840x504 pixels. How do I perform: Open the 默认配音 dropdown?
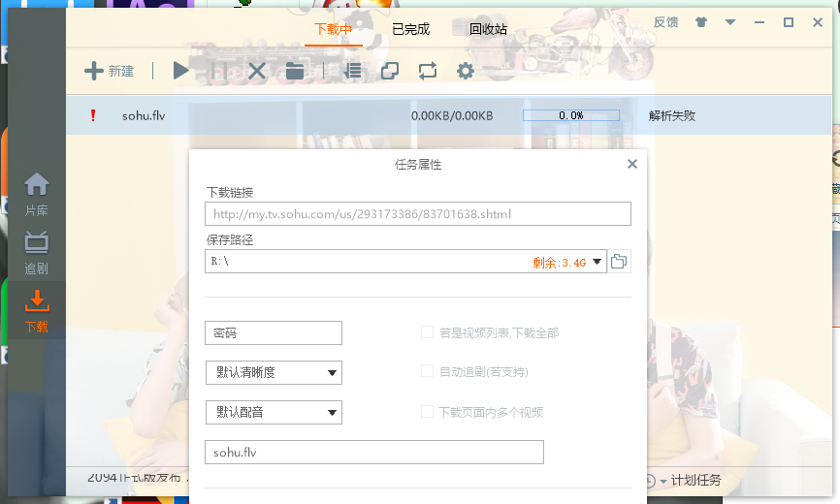point(274,412)
